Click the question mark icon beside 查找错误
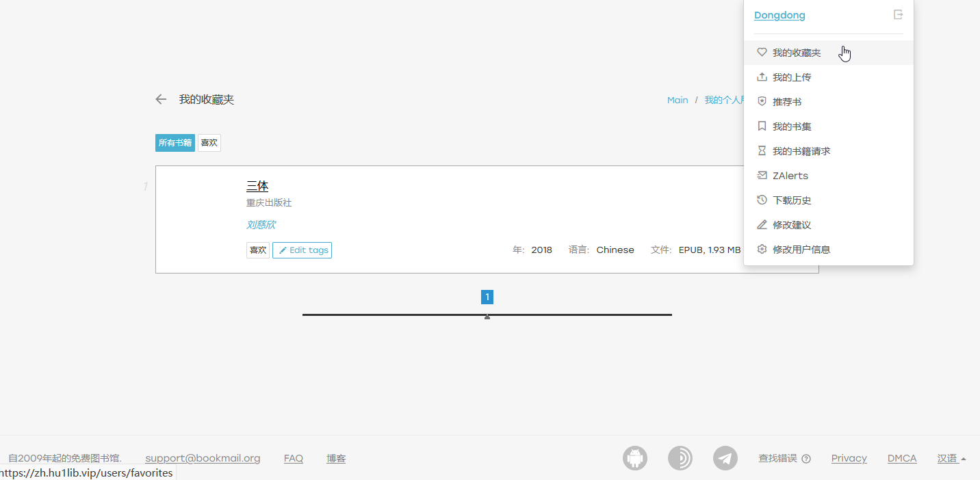980x480 pixels. [806, 459]
